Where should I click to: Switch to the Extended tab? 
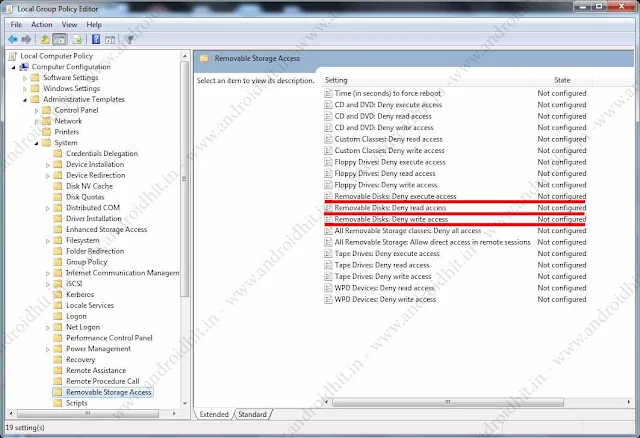click(x=214, y=414)
